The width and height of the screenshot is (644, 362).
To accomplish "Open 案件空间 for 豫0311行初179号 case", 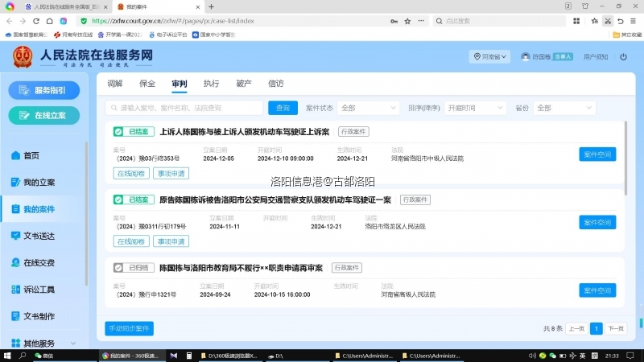I will point(597,223).
